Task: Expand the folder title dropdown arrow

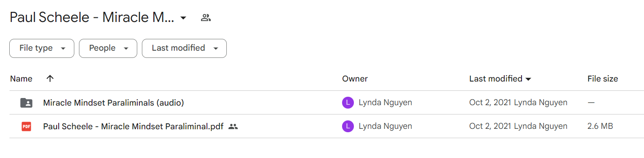Action: click(183, 18)
